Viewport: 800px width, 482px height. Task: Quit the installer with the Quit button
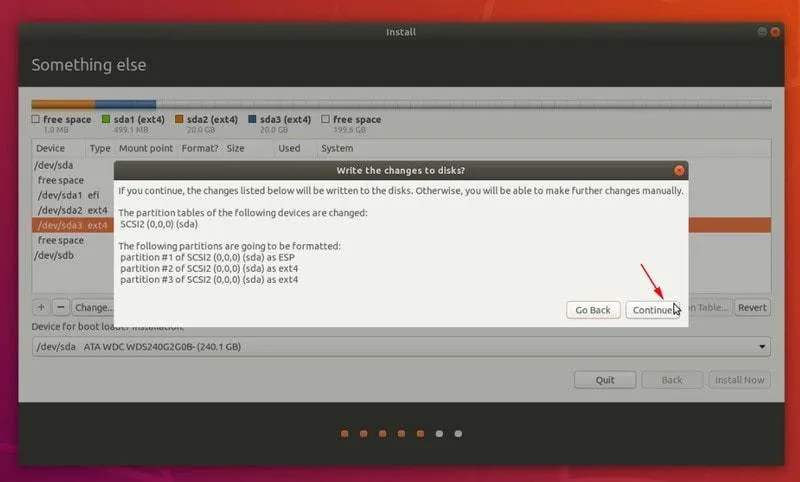[605, 380]
